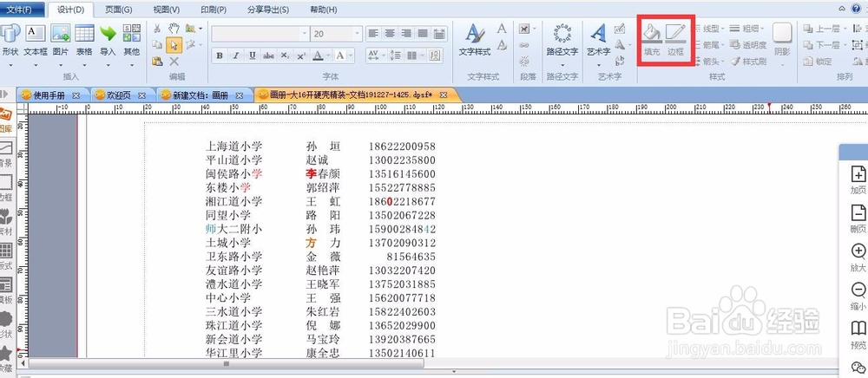868x378 pixels.
Task: Click the green 导入 import arrow icon
Action: pyautogui.click(x=108, y=33)
